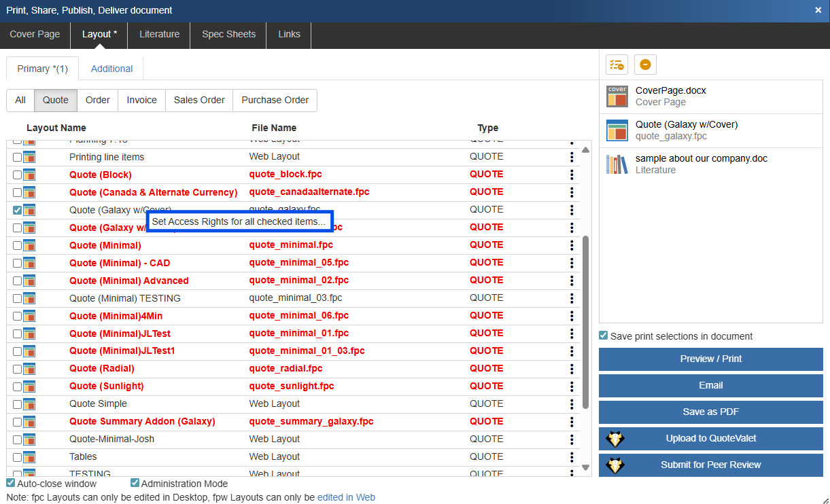This screenshot has height=504, width=830.
Task: Click the books icon for sample about our company.doc
Action: coord(617,164)
